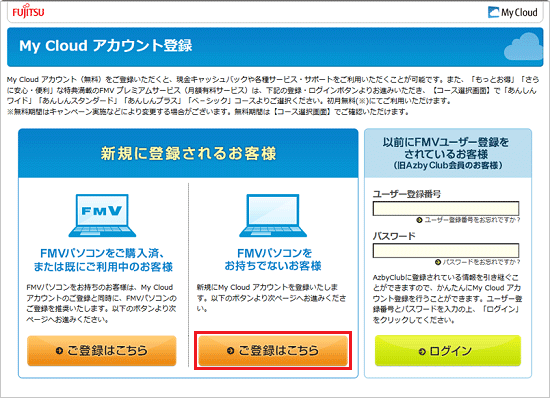Open ユーザー登録番号をお忘れですか link
550x398 pixels.
pos(468,220)
